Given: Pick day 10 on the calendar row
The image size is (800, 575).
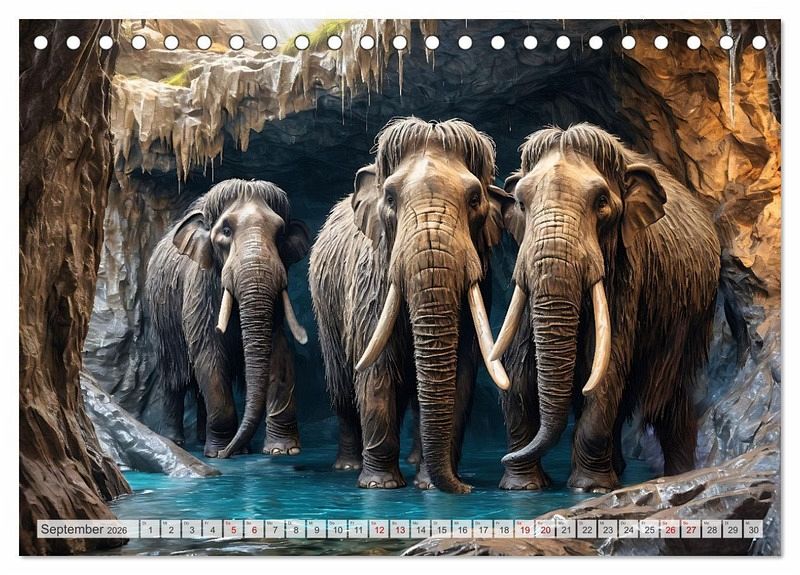Looking at the screenshot, I should [337, 529].
